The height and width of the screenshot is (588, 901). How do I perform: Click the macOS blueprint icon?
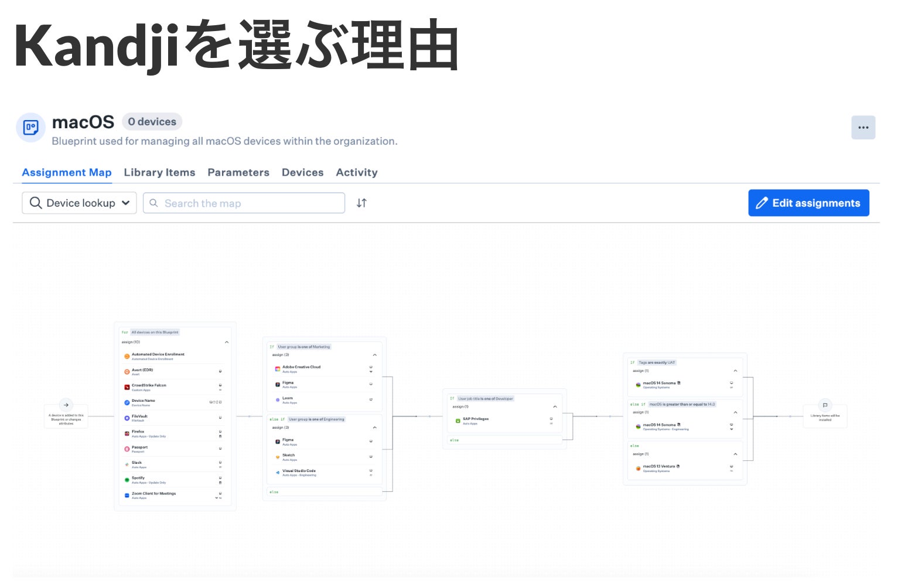[x=30, y=127]
